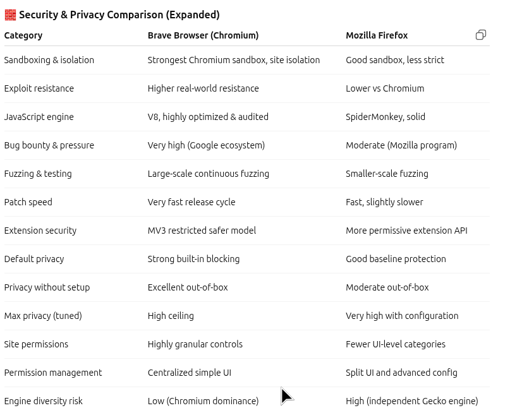Click the Exploit resistance cell
This screenshot has height=420, width=510.
[39, 88]
